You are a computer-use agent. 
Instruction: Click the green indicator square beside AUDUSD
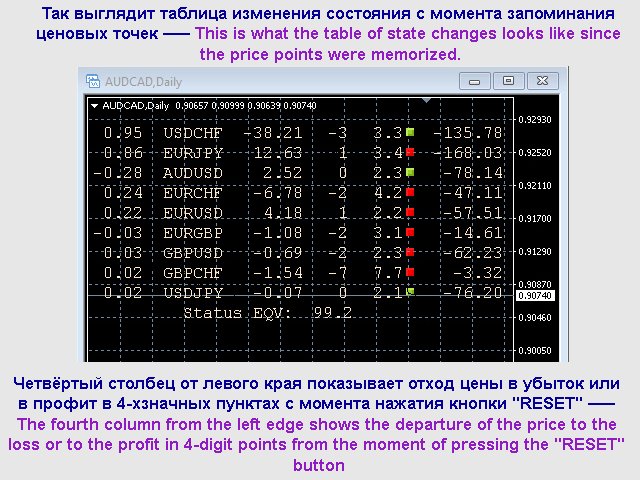coord(409,172)
